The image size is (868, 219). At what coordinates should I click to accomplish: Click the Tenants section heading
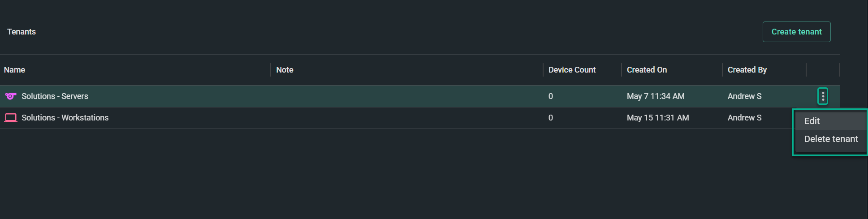[22, 32]
